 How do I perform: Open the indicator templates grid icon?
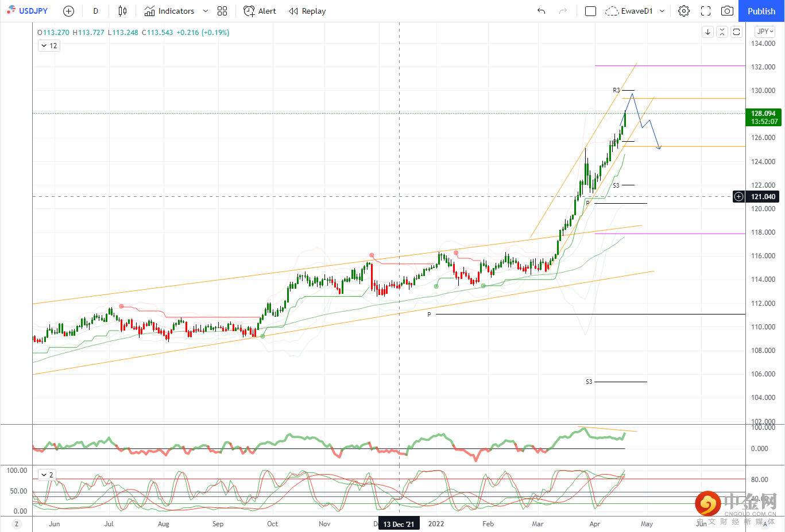[x=222, y=11]
